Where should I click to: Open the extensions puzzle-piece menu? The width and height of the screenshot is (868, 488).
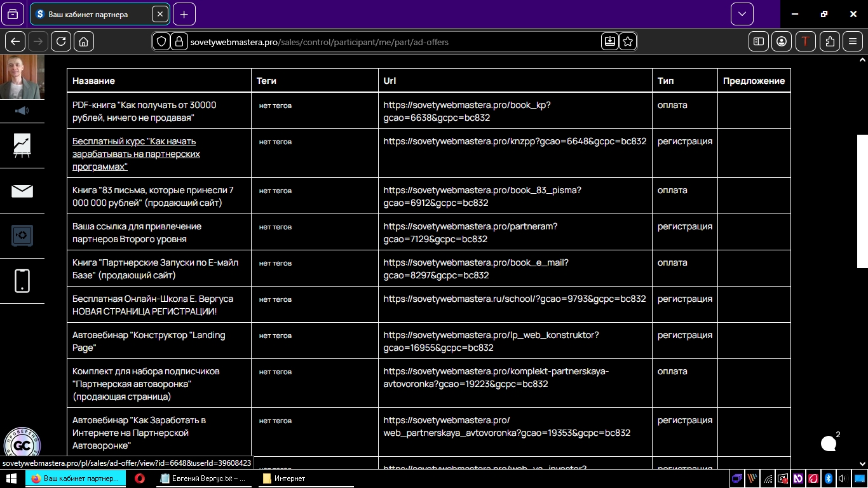pos(830,41)
